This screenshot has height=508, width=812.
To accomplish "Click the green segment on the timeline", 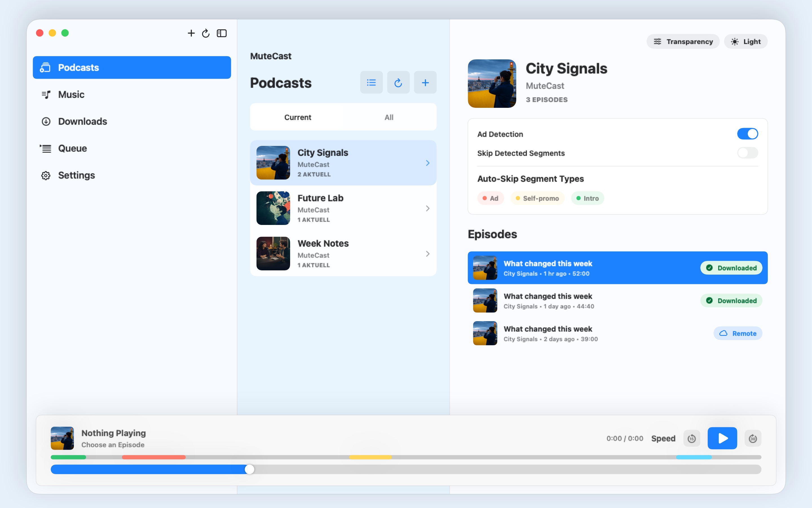I will tap(69, 457).
